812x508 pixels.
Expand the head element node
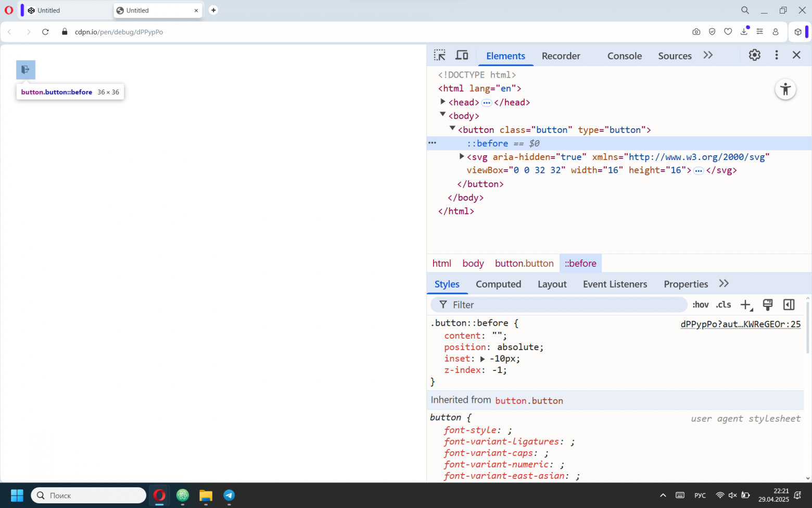442,102
